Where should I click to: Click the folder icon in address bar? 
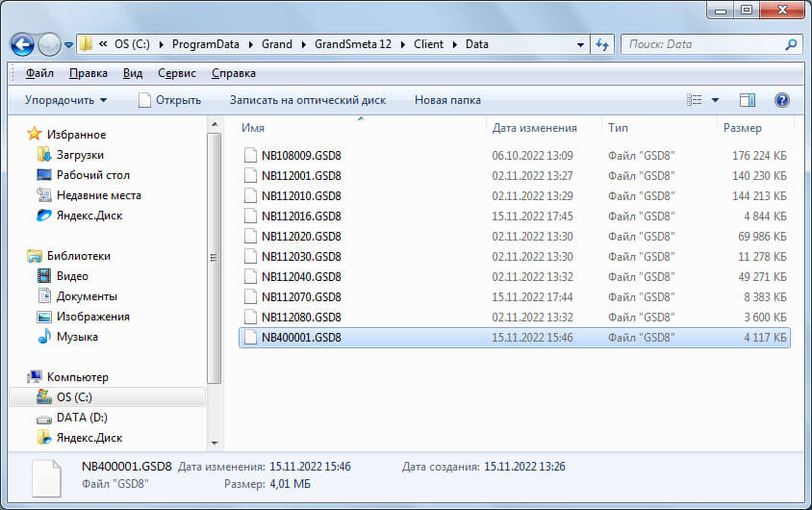coord(87,44)
